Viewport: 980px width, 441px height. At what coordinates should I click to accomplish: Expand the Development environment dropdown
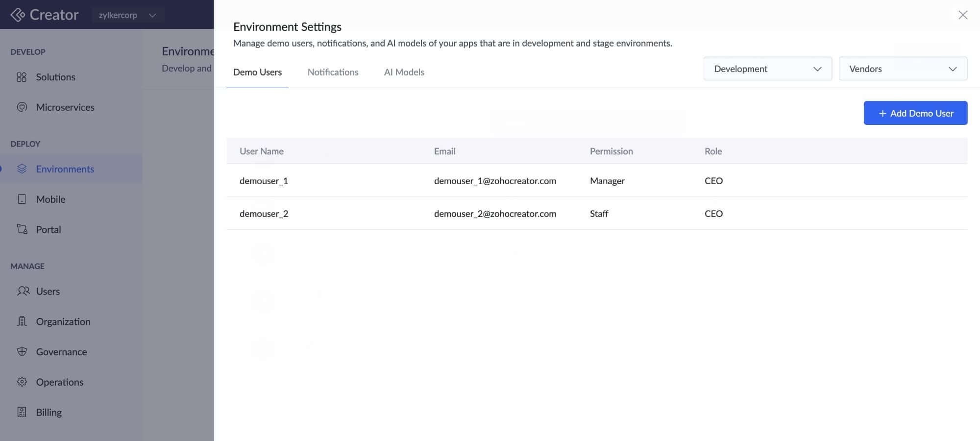(767, 69)
